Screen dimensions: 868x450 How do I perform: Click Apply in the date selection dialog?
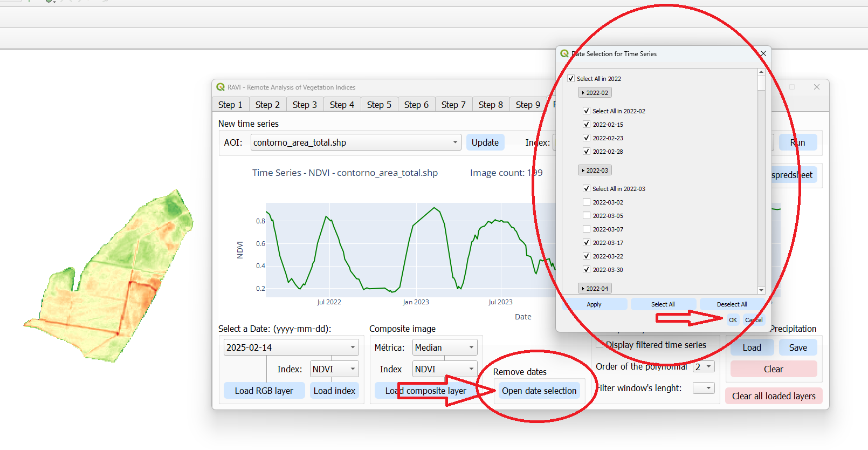(x=594, y=304)
